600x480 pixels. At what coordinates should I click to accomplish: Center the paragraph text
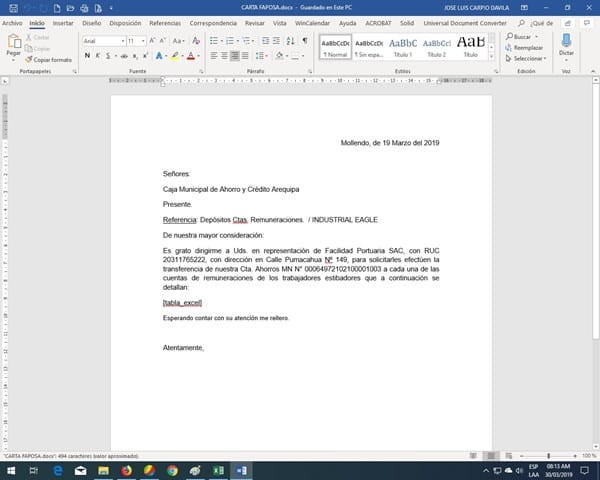[225, 56]
